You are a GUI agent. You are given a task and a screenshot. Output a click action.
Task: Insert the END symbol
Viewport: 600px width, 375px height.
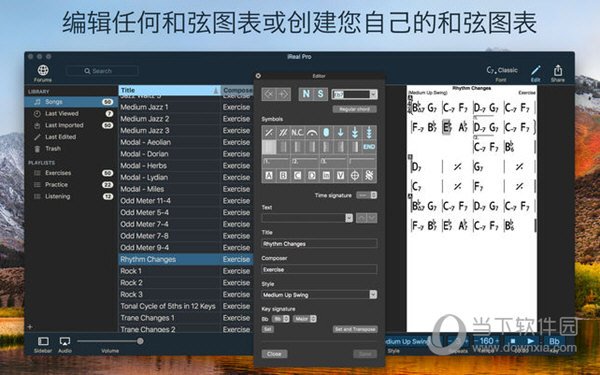pos(369,147)
